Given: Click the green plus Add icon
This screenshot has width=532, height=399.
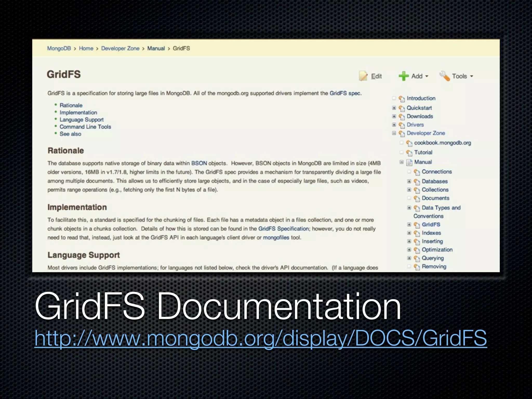Looking at the screenshot, I should (x=403, y=76).
